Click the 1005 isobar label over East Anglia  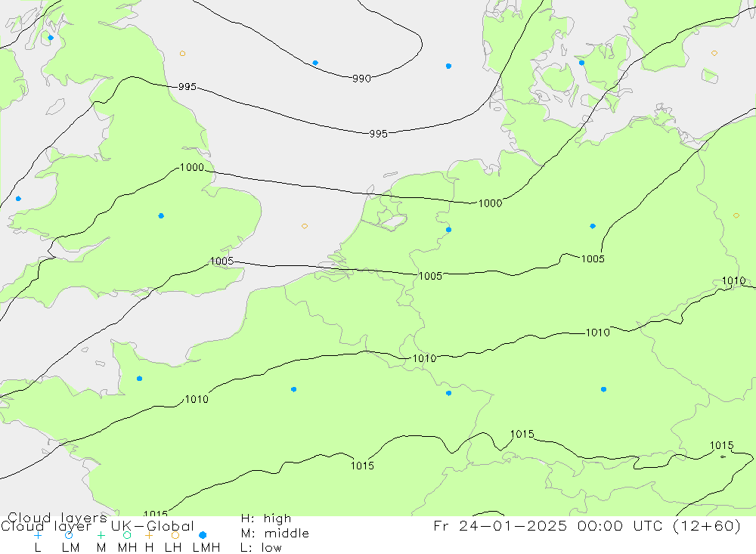[x=222, y=261]
